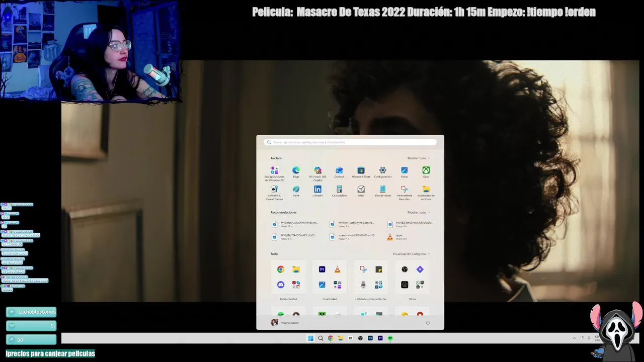Screen dimensions: 644x362
Task: Open the LinkedIn pinned app
Action: pos(317,192)
